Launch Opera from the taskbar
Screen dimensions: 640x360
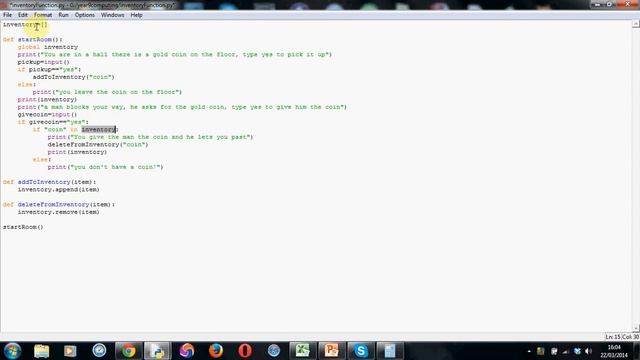tap(245, 351)
